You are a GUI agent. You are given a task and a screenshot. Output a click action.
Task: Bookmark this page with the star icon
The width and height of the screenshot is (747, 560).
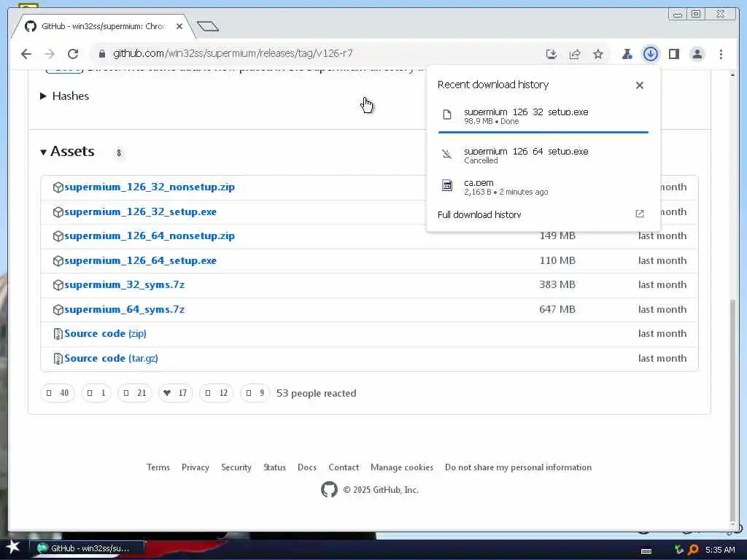click(598, 54)
